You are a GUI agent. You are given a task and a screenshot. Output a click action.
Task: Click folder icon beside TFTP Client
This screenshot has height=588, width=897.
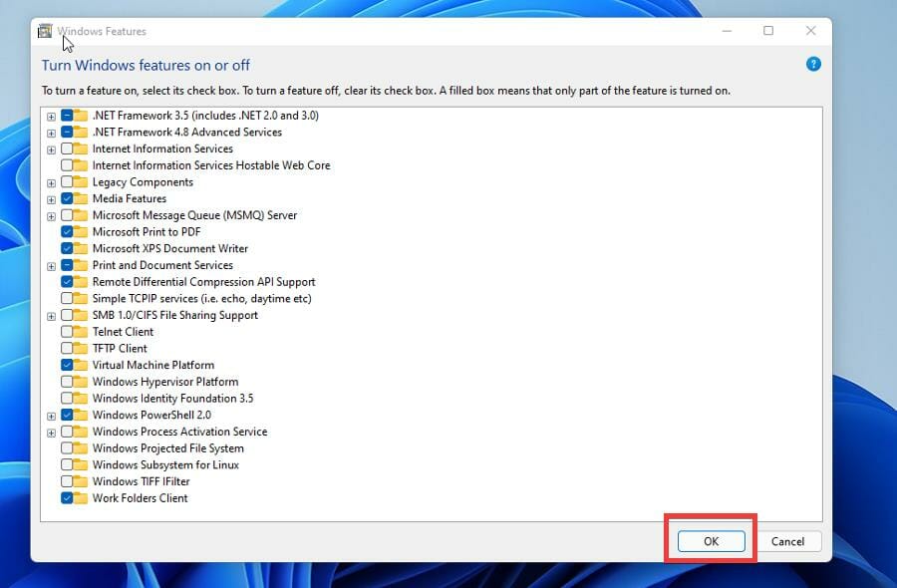81,349
